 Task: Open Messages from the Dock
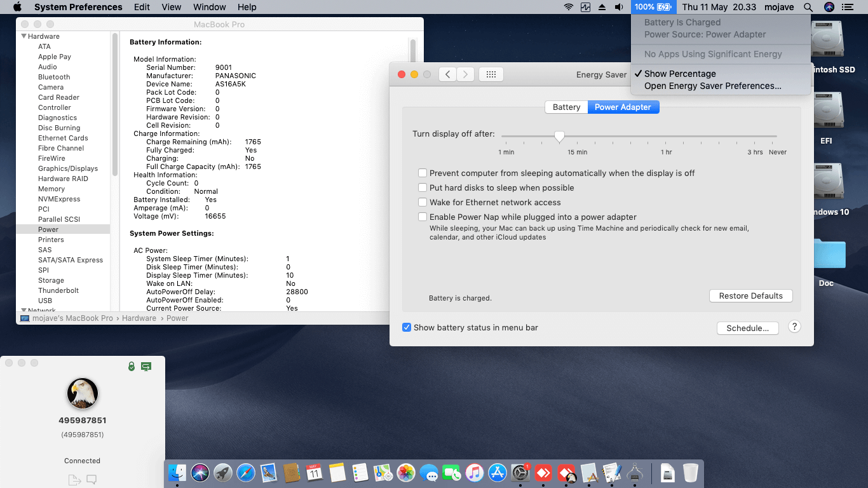(x=429, y=473)
